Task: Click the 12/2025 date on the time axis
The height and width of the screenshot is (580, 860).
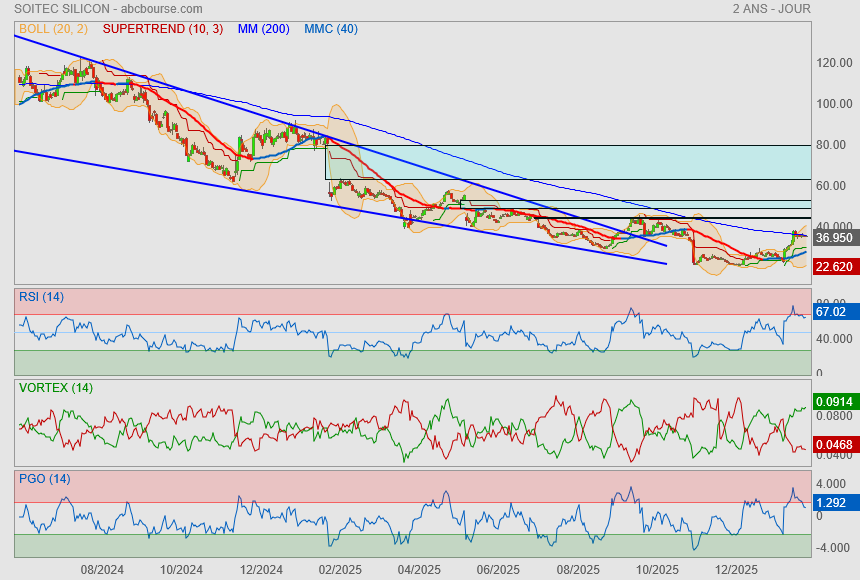Action: point(736,569)
